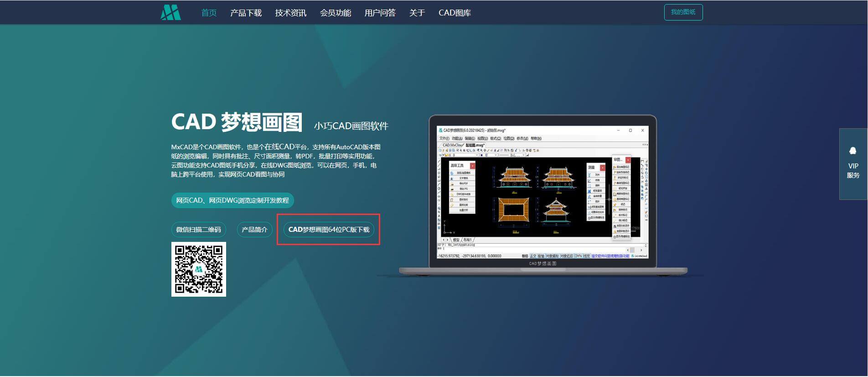Open the 产品下载 menu item
The height and width of the screenshot is (377, 868).
coord(246,13)
